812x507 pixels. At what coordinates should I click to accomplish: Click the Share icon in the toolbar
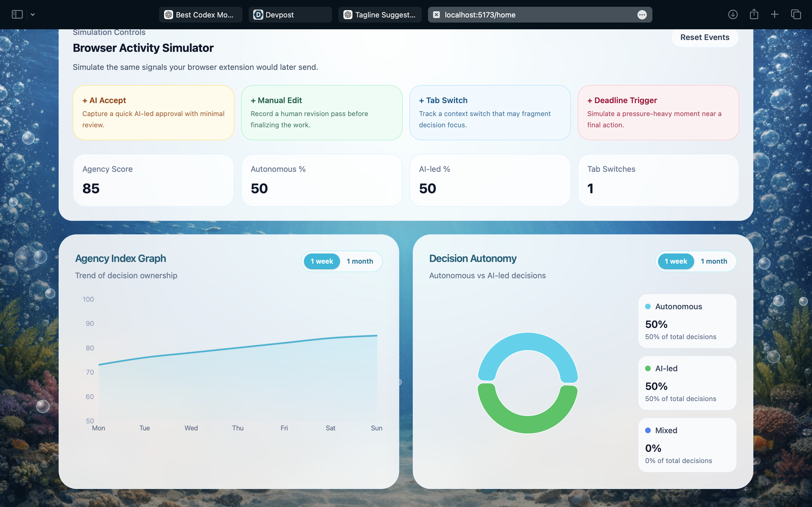click(754, 14)
